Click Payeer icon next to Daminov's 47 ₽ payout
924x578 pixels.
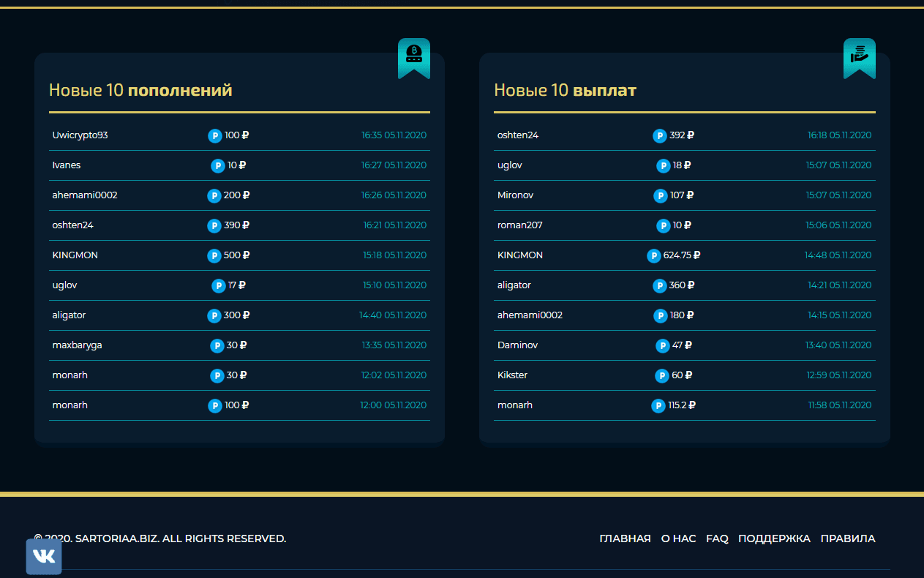[x=662, y=345]
